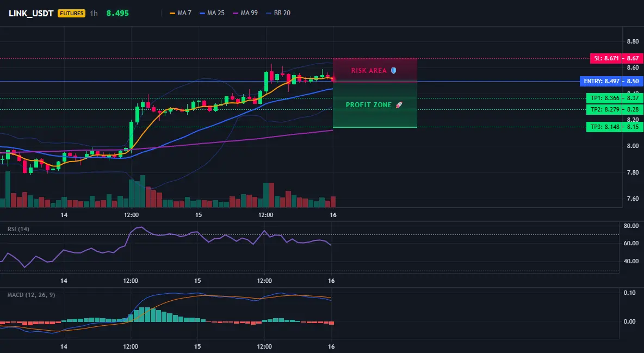
Task: Click the 8.80 price axis label
Action: point(633,41)
